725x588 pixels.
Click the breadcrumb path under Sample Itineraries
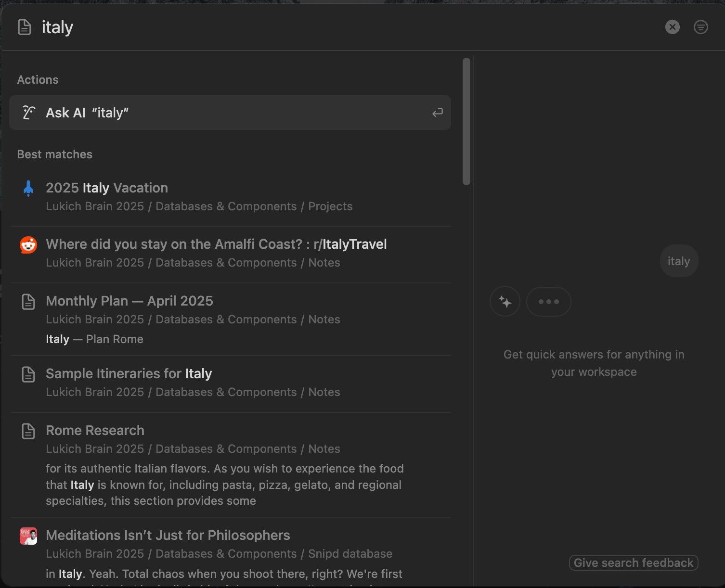193,392
